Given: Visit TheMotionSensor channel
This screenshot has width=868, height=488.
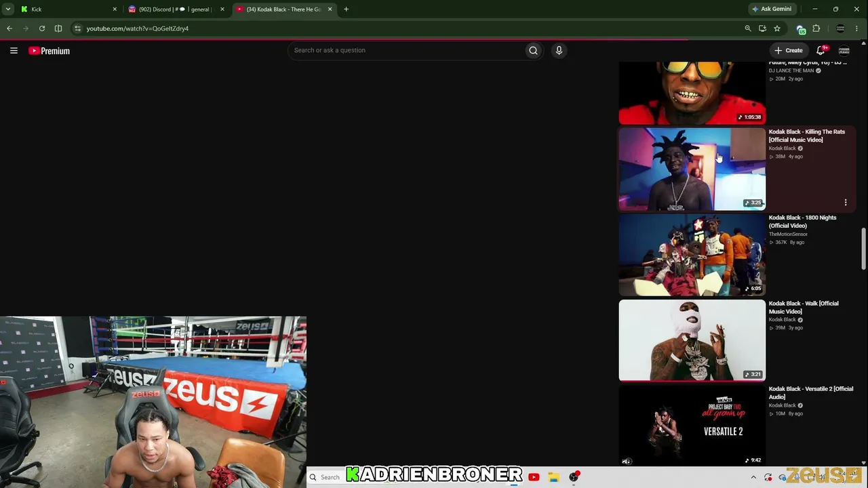Looking at the screenshot, I should (788, 234).
